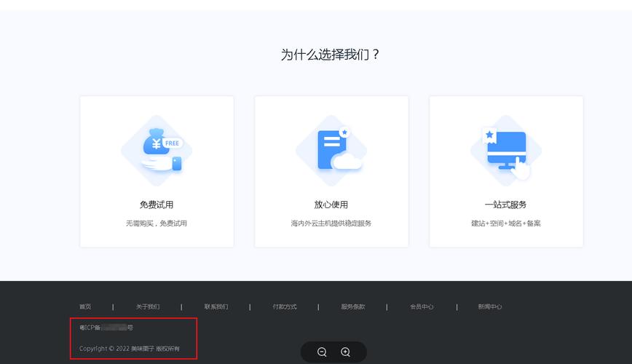The width and height of the screenshot is (632, 364).
Task: Click the 海内外云主机提供稳定服务 description
Action: click(x=331, y=223)
